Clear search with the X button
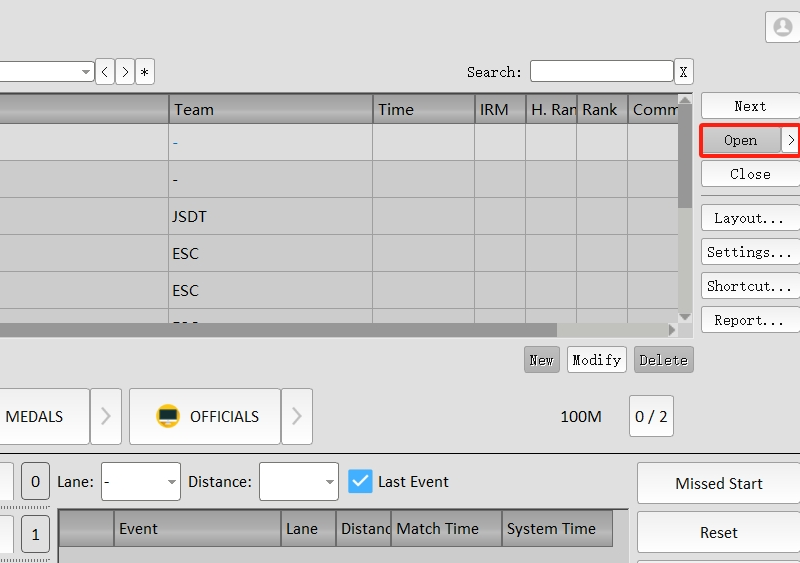Image resolution: width=800 pixels, height=563 pixels. pos(683,72)
